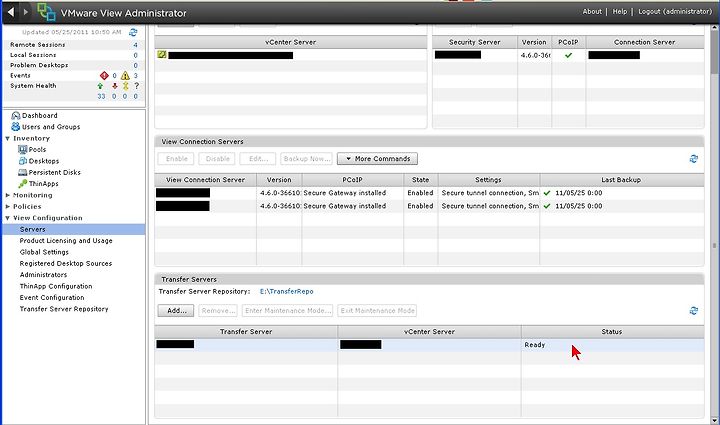Click Exit Maintenance Mode button
This screenshot has width=720, height=425.
pos(377,311)
